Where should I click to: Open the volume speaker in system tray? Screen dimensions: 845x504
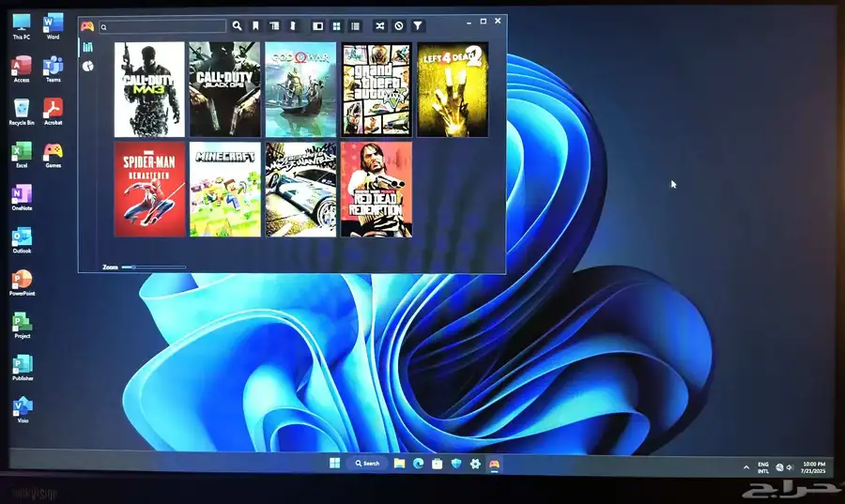click(x=790, y=467)
